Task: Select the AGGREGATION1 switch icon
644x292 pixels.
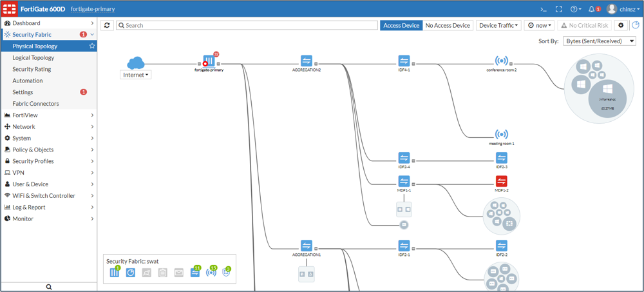Action: click(307, 246)
